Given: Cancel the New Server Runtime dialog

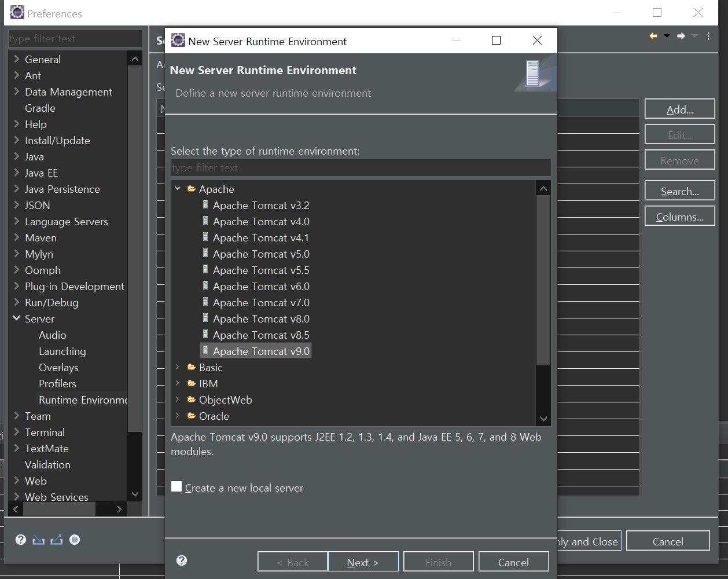Looking at the screenshot, I should pos(513,562).
